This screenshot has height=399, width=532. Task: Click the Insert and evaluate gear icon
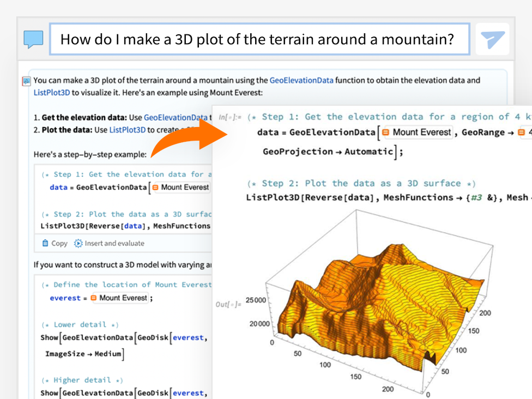(78, 244)
